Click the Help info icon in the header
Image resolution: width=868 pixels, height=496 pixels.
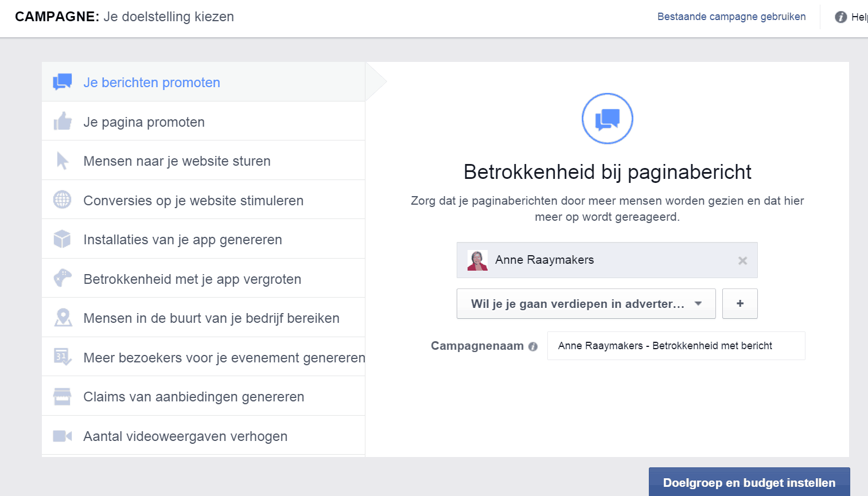tap(841, 17)
